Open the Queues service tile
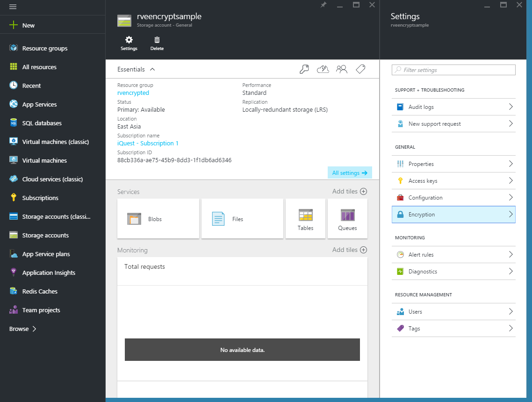 [x=347, y=218]
